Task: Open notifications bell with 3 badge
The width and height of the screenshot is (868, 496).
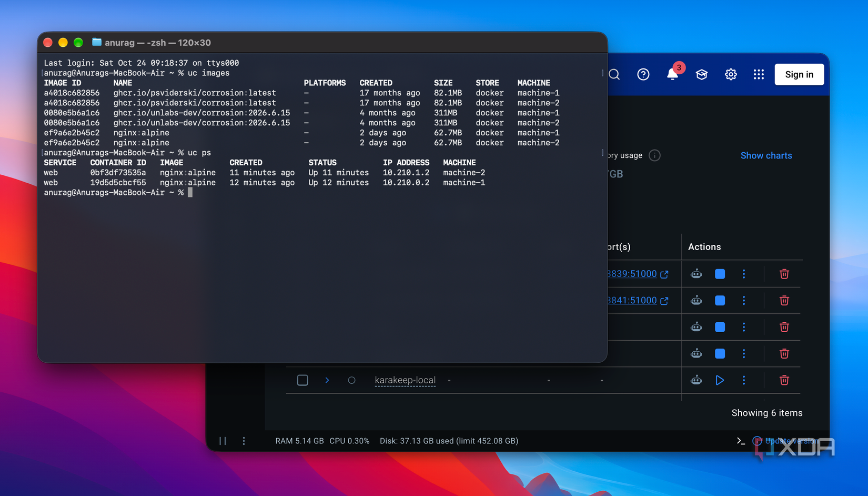Action: tap(673, 74)
